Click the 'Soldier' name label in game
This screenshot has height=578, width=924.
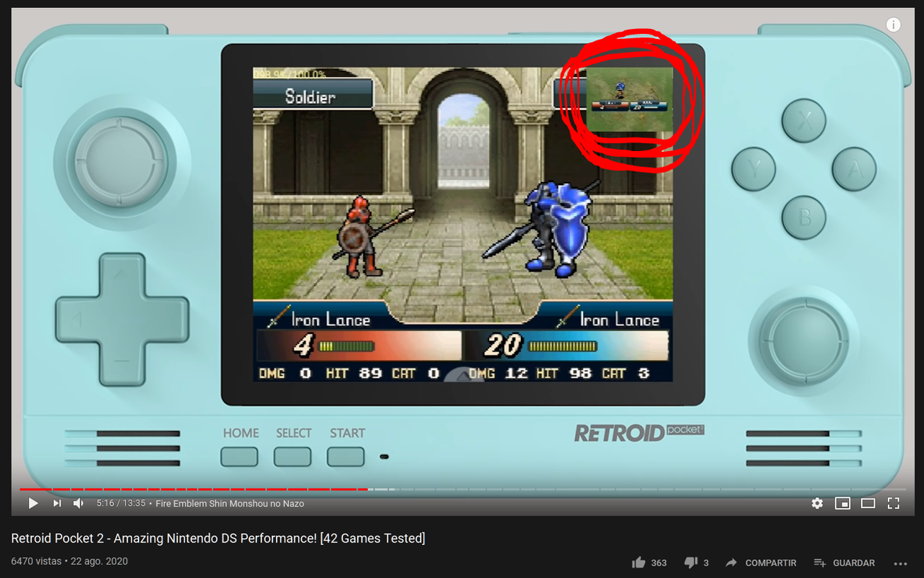click(311, 95)
